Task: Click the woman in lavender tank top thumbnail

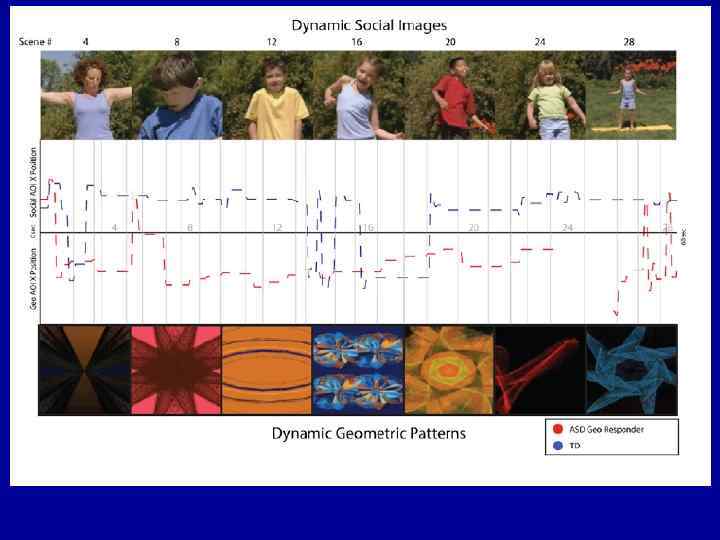Action: [86, 95]
